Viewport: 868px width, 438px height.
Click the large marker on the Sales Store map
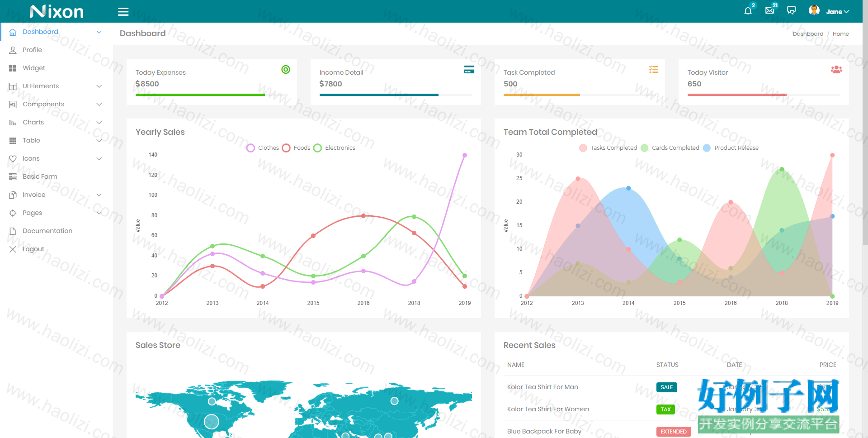pyautogui.click(x=212, y=422)
